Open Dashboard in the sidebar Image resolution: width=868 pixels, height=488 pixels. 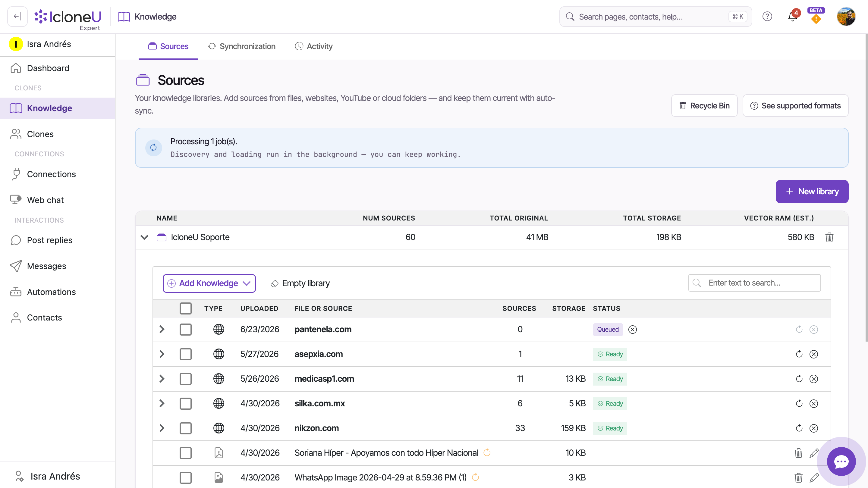[58, 68]
